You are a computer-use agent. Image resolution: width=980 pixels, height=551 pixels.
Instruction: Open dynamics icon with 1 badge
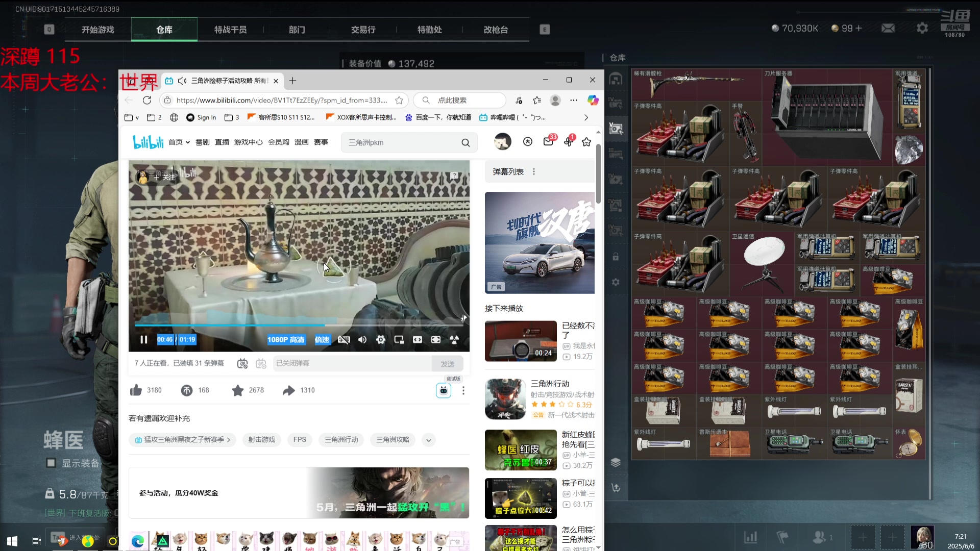569,141
